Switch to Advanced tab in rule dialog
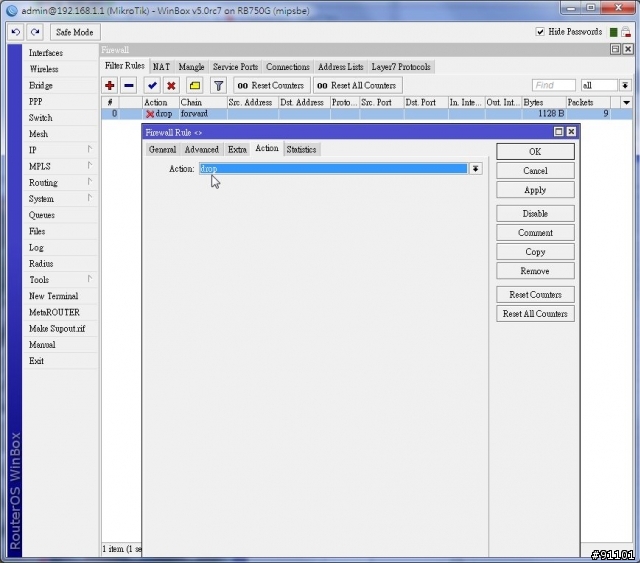Viewport: 640px width, 563px height. (x=202, y=149)
